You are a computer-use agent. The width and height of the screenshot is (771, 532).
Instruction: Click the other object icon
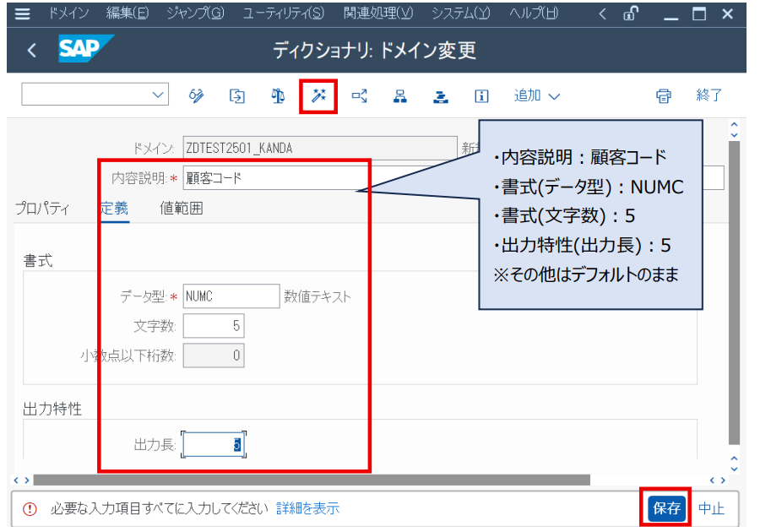coord(237,95)
